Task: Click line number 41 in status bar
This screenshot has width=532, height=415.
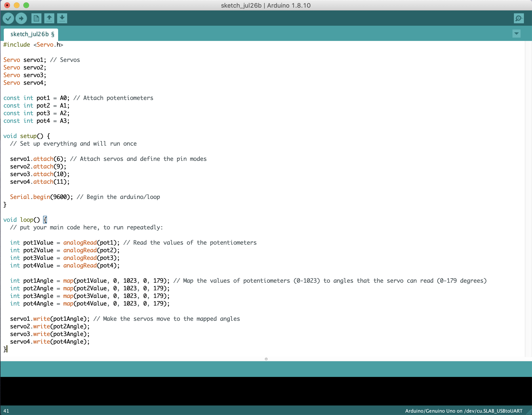Action: 6,411
